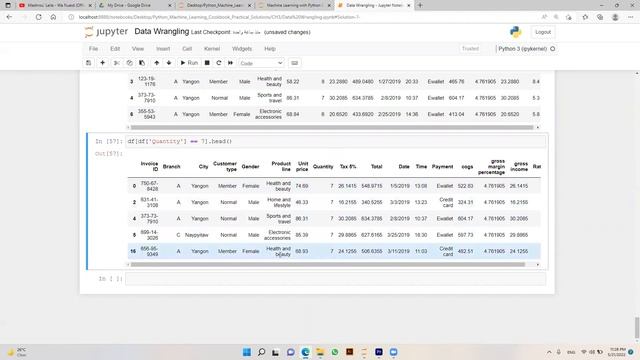Screen dimensions: 640x360
Task: Reload the current page
Action: tap(38, 17)
